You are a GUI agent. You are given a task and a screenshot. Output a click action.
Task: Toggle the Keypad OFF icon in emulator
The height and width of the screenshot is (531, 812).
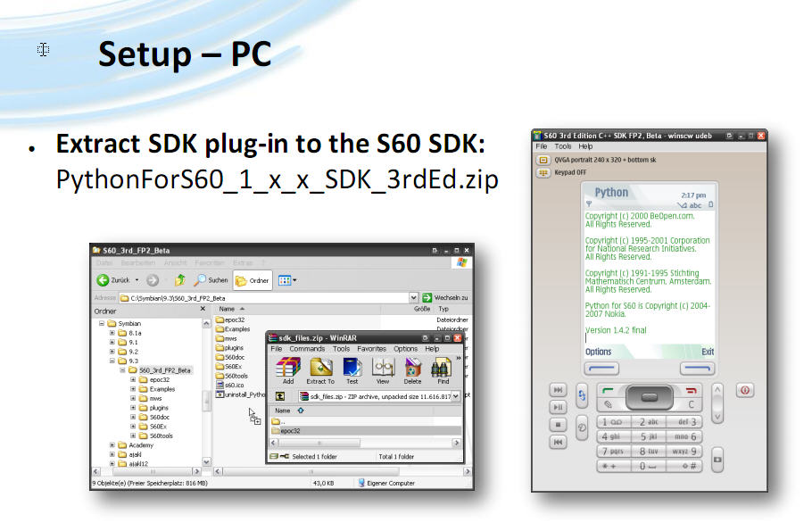543,172
